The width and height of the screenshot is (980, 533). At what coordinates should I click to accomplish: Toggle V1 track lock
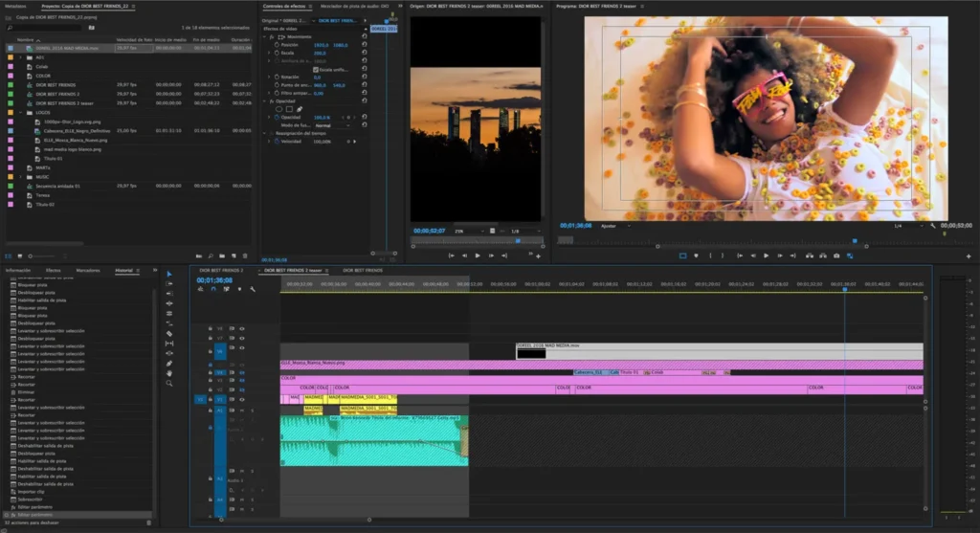211,399
